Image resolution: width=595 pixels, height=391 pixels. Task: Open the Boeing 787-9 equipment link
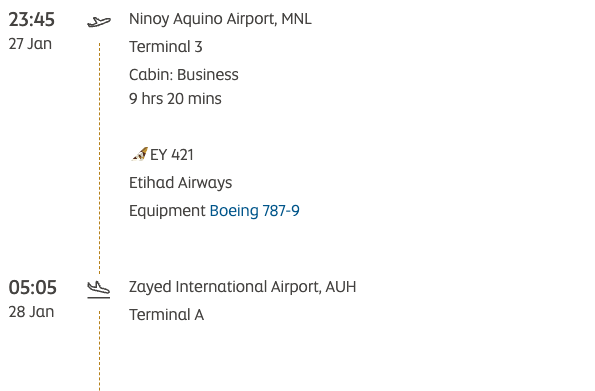pos(255,211)
